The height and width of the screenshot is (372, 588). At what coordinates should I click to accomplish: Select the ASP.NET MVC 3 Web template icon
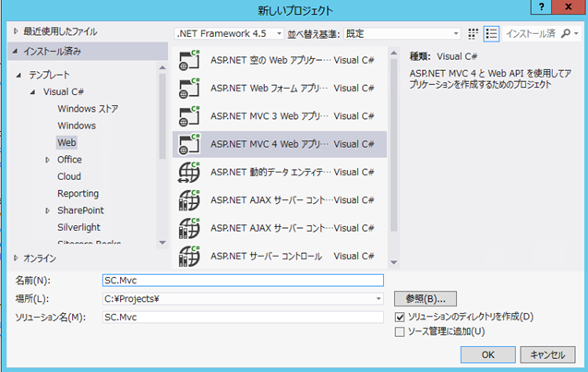click(x=189, y=116)
